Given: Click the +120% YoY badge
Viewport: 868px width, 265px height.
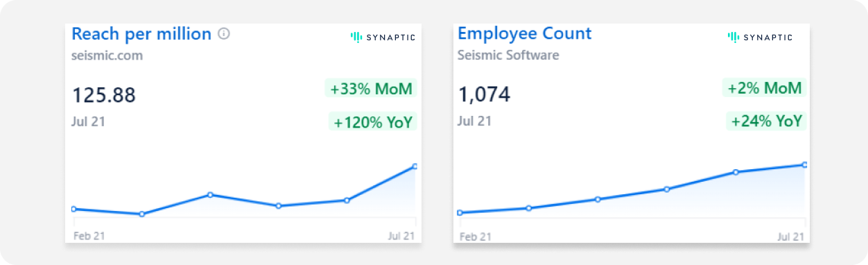Looking at the screenshot, I should [x=373, y=122].
